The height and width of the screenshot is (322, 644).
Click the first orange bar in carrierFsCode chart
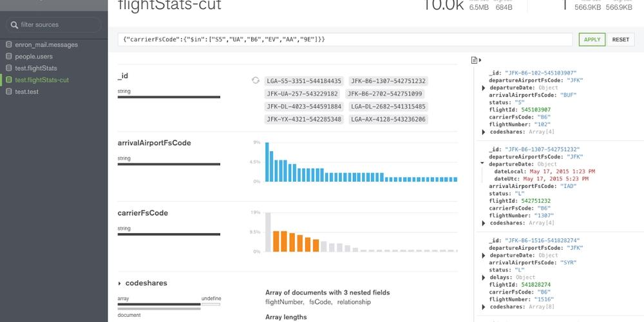[x=276, y=241]
